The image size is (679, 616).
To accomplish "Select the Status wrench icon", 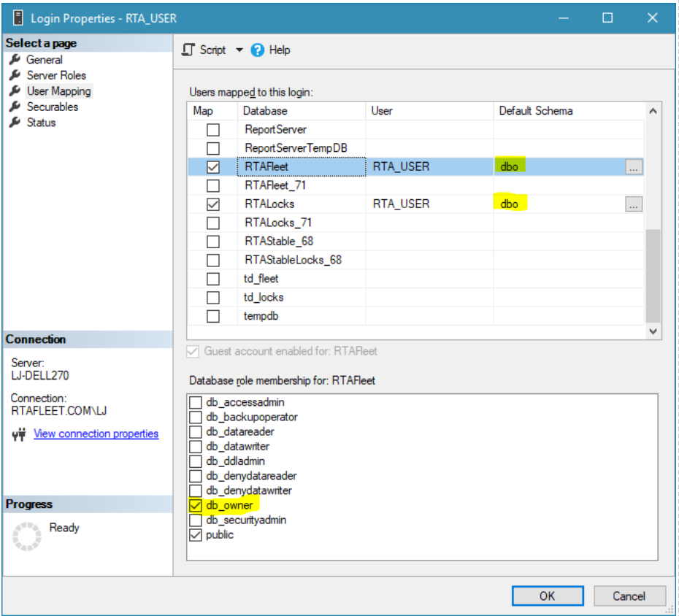I will point(15,123).
